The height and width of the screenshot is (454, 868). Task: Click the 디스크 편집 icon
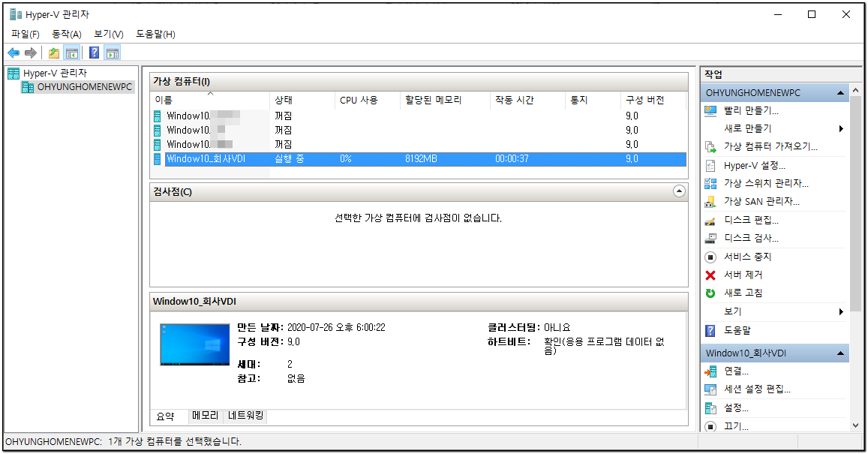tap(710, 221)
